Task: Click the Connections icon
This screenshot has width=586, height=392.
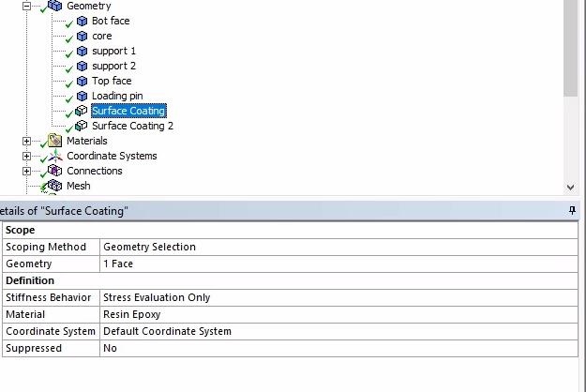Action: (x=55, y=171)
